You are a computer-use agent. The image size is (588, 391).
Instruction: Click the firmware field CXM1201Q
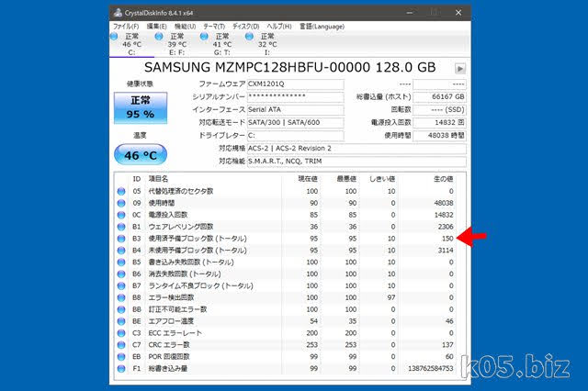click(x=296, y=84)
